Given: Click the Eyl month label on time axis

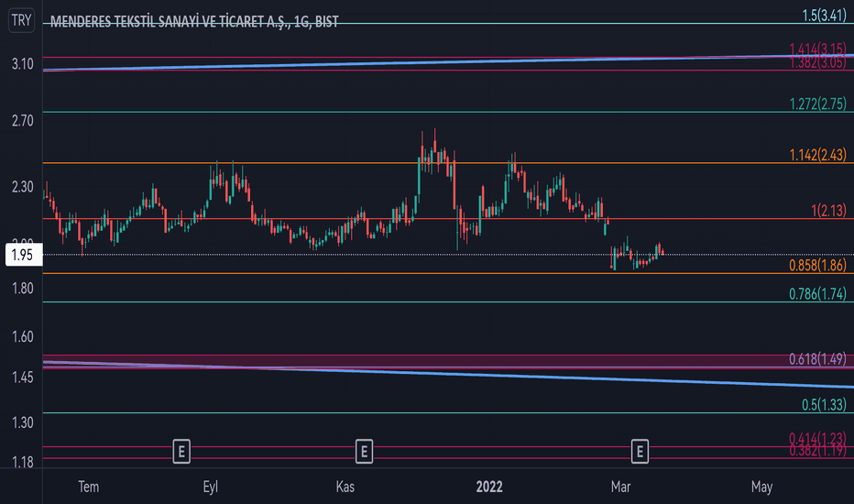Looking at the screenshot, I should pos(210,487).
